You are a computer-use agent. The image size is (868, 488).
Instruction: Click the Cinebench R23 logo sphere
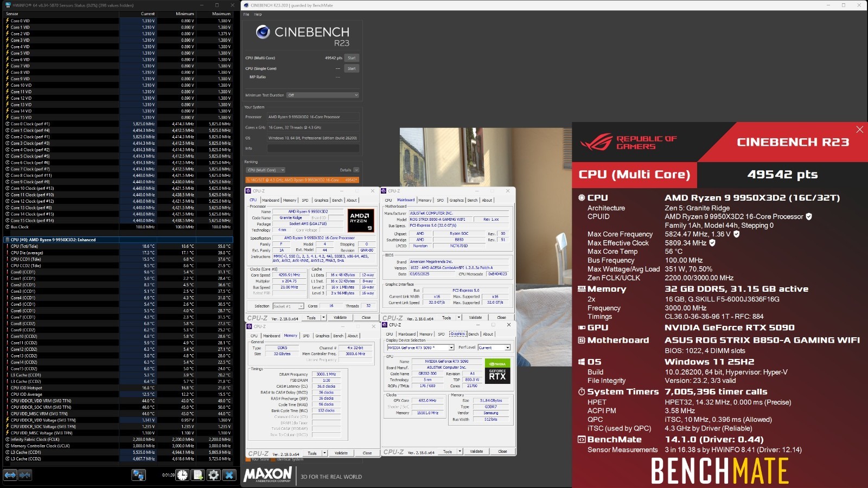pyautogui.click(x=263, y=32)
